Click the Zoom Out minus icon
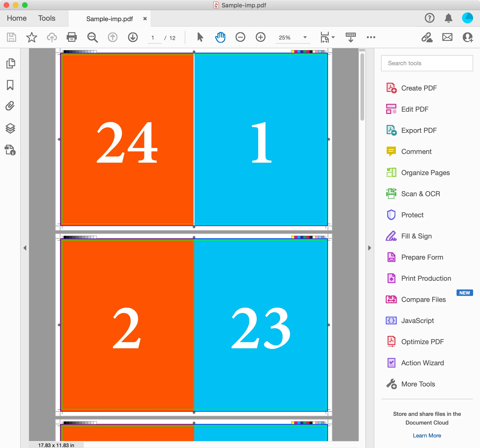This screenshot has width=480, height=448. [x=240, y=37]
